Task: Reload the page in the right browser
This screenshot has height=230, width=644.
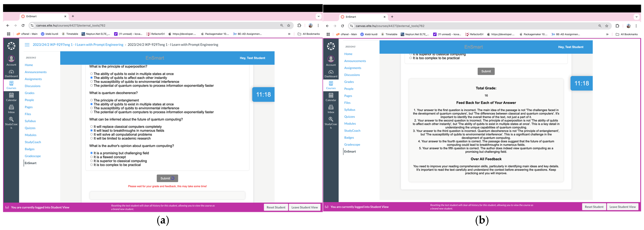Action: pyautogui.click(x=343, y=26)
